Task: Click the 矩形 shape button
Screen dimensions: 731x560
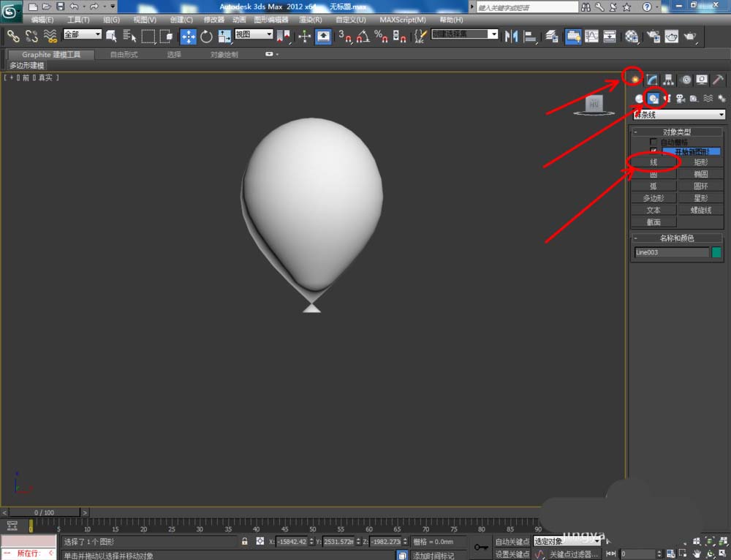Action: coord(700,162)
